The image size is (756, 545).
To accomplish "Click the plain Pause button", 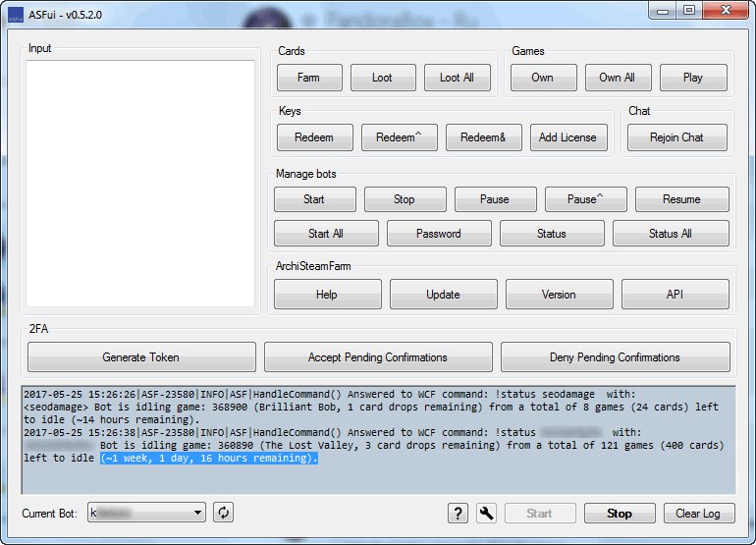I will tap(495, 199).
